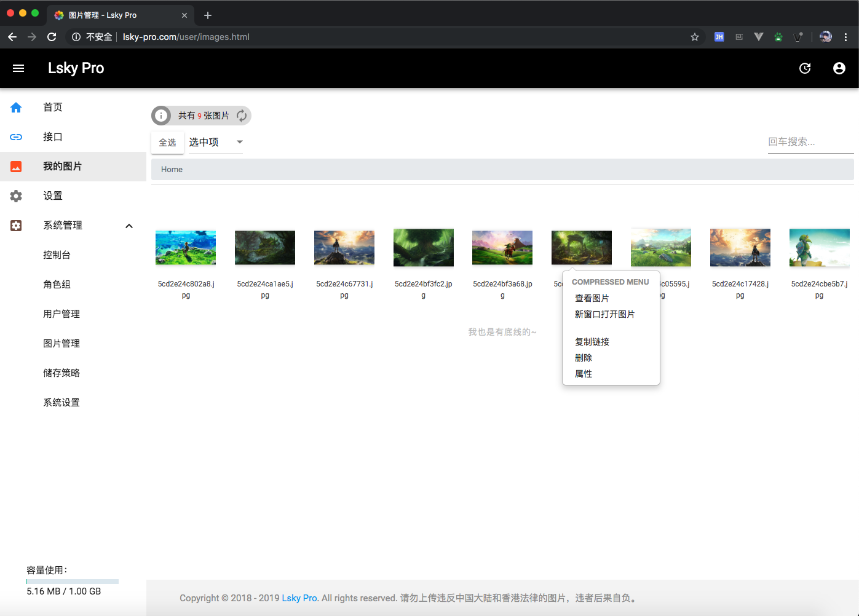Collapse the 系统管理 section chevron
Screen dimensions: 859x616
click(129, 226)
